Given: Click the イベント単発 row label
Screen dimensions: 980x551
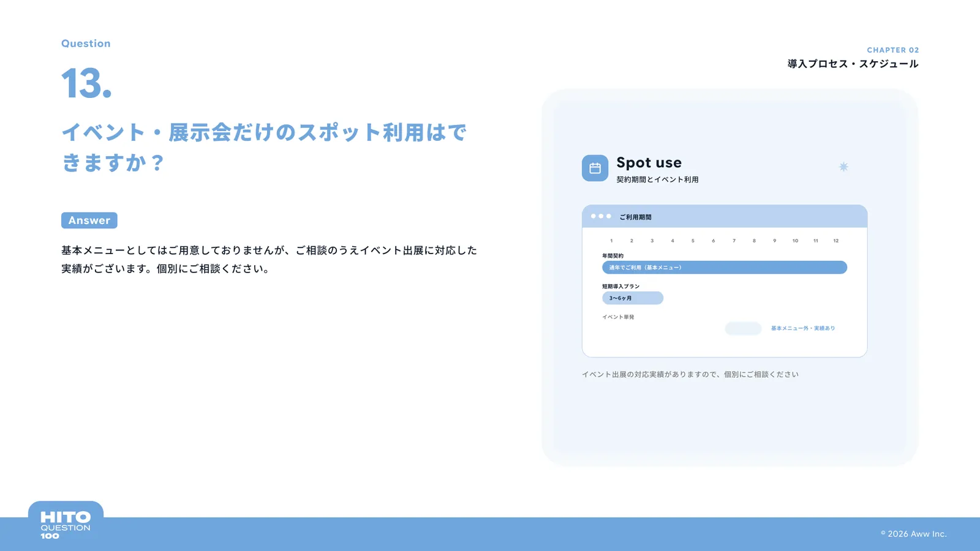Looking at the screenshot, I should point(618,317).
